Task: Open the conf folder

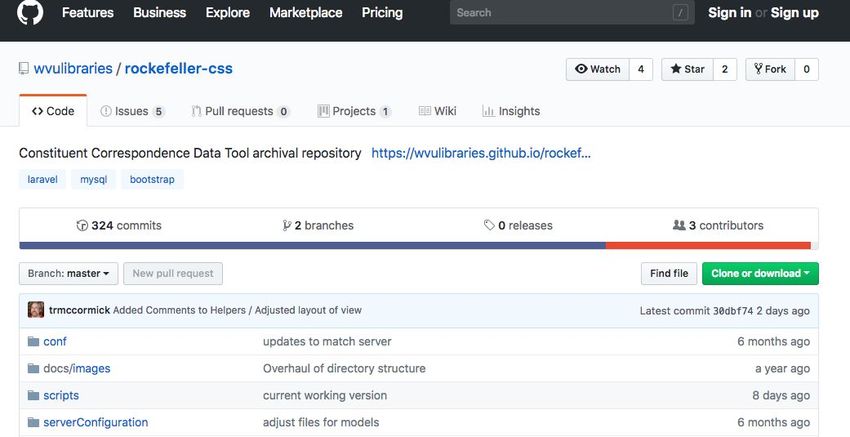Action: pyautogui.click(x=55, y=342)
